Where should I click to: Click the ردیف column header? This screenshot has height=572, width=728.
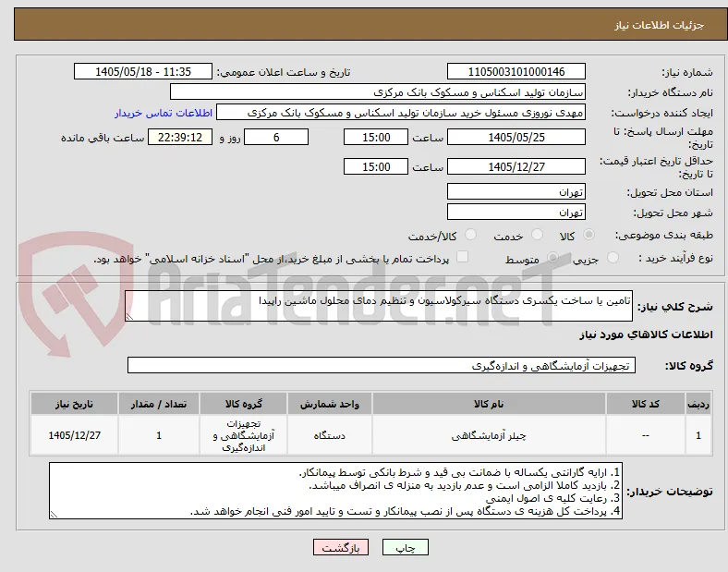click(x=698, y=404)
